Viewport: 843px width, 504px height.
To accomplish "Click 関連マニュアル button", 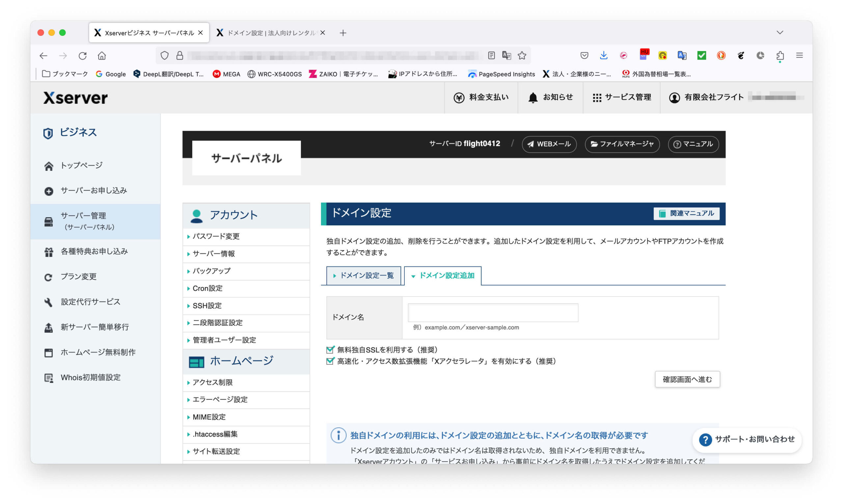I will click(686, 213).
